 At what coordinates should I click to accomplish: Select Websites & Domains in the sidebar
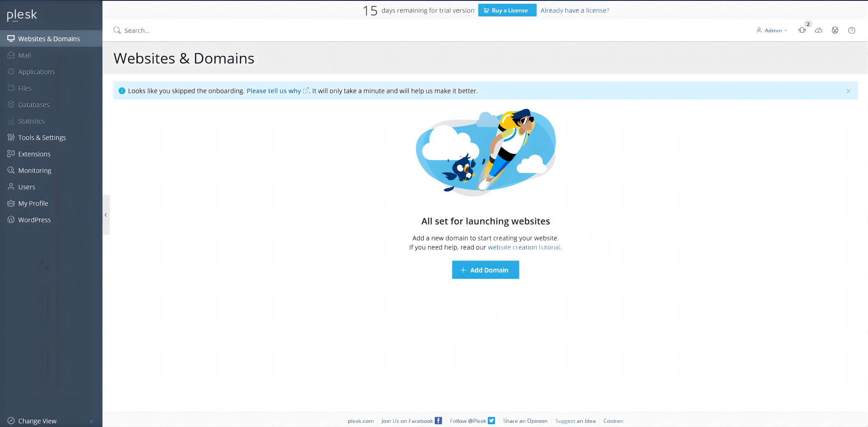[49, 39]
